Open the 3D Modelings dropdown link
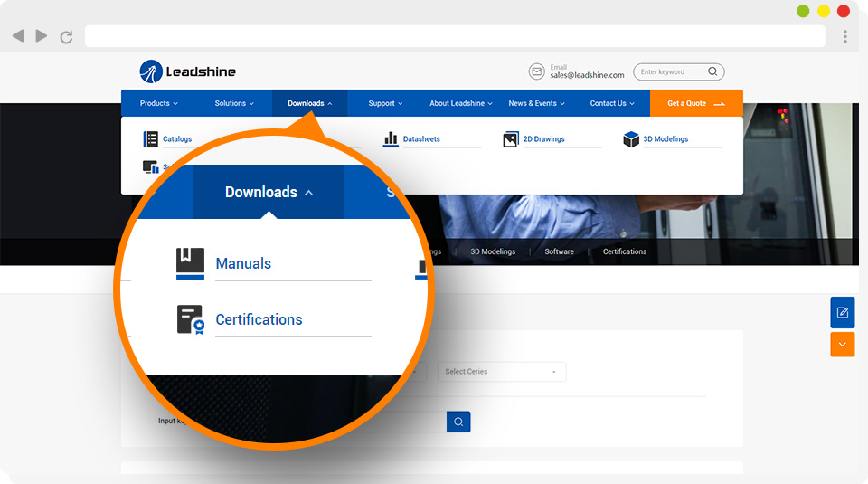The height and width of the screenshot is (484, 868). (x=666, y=139)
